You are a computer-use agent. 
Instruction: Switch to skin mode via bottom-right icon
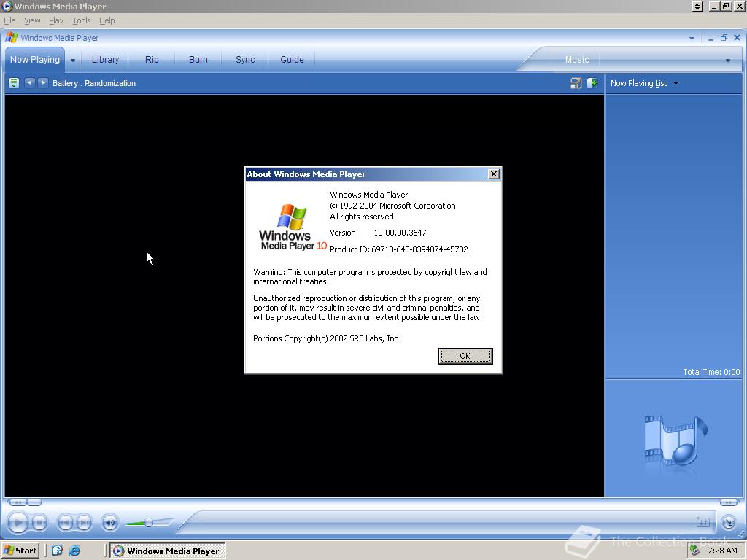click(x=728, y=523)
